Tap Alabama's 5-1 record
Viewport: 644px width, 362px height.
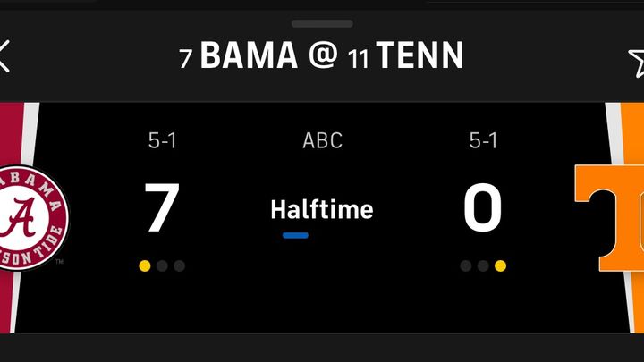click(162, 141)
